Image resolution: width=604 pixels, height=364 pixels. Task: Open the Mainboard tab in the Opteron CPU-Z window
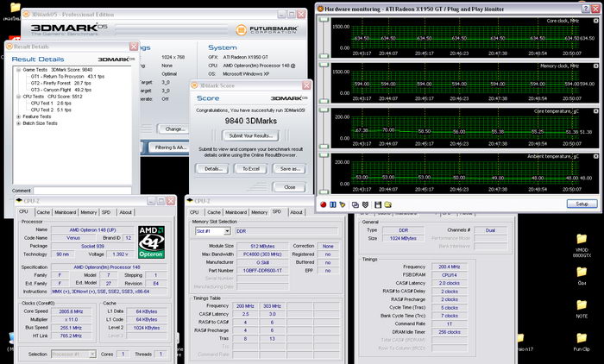tap(65, 212)
